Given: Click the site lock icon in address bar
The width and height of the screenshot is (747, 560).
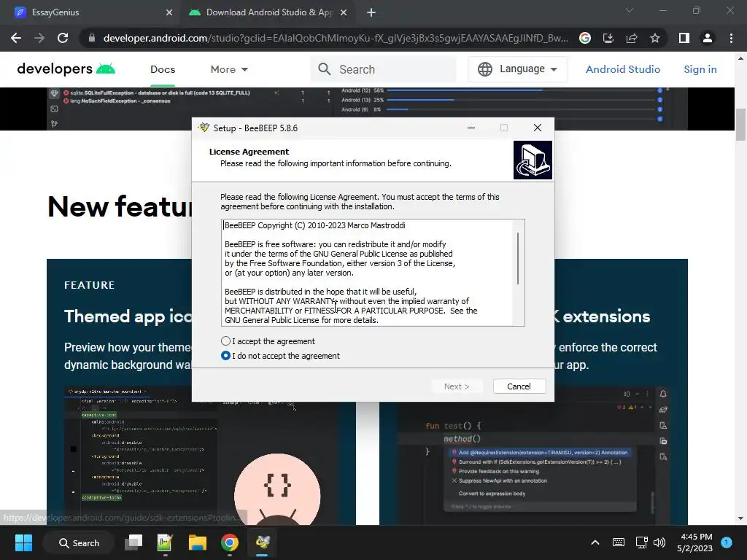Looking at the screenshot, I should point(92,38).
